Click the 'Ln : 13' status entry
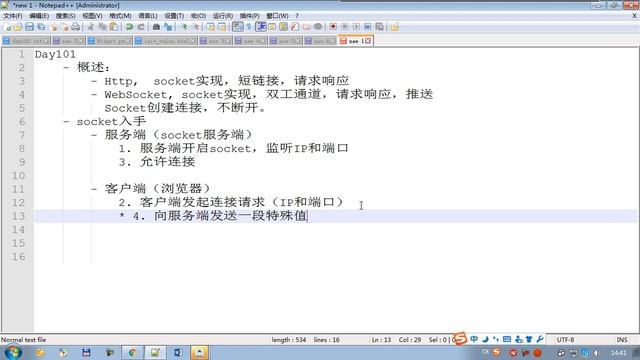This screenshot has width=640, height=360. click(x=381, y=340)
